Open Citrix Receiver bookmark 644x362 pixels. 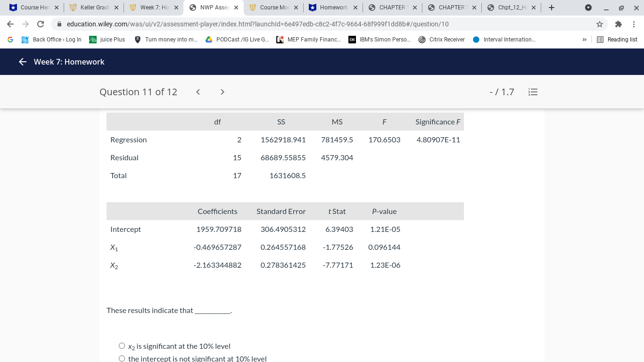442,40
